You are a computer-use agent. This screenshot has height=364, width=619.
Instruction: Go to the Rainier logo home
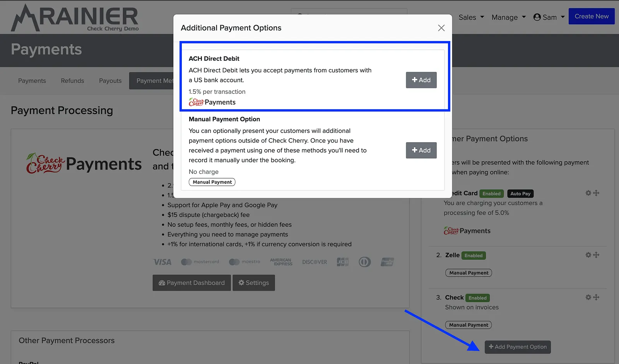pyautogui.click(x=75, y=18)
